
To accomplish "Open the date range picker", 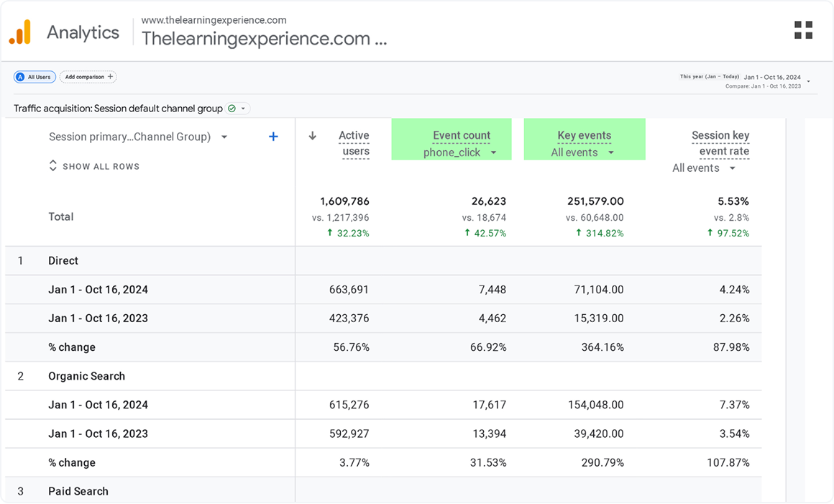I will click(x=775, y=81).
